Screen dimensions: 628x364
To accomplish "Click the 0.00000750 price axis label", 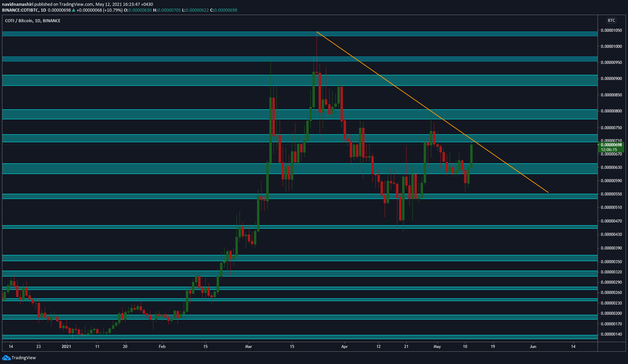I will coord(611,128).
